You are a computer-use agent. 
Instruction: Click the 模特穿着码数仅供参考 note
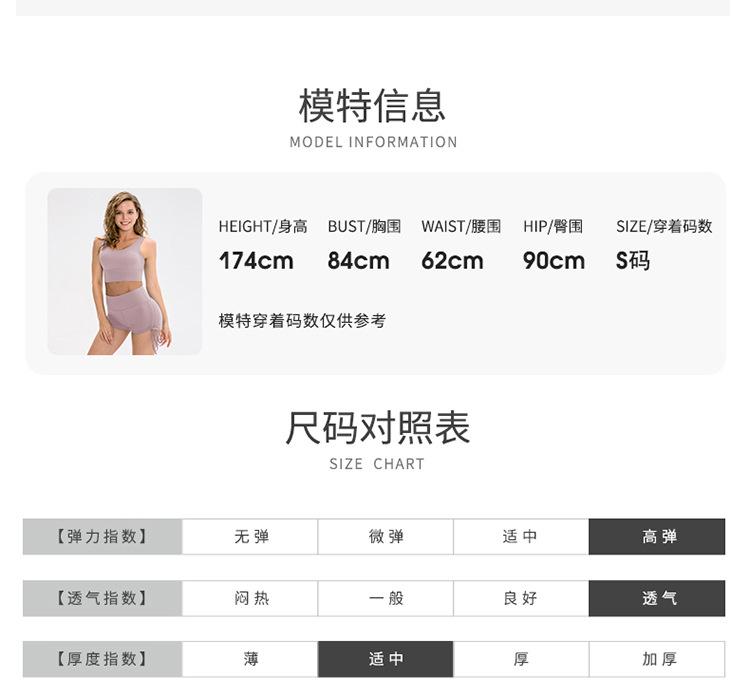coord(302,321)
